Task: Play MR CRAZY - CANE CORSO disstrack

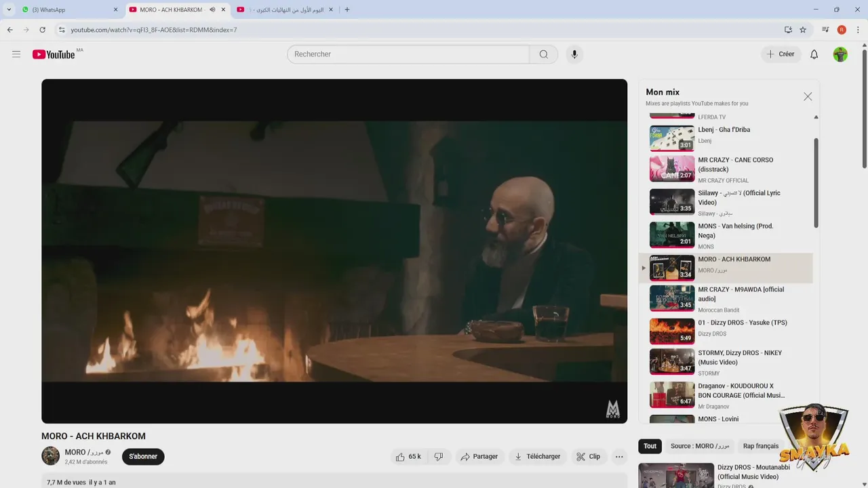Action: tap(726, 169)
